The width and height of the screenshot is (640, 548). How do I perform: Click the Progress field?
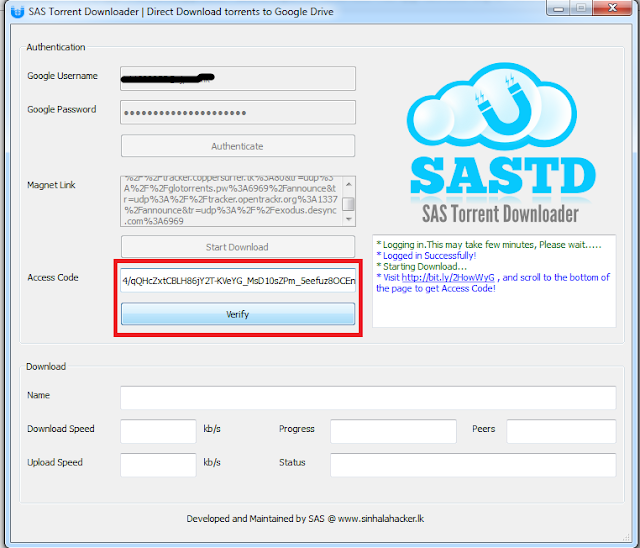pyautogui.click(x=393, y=431)
